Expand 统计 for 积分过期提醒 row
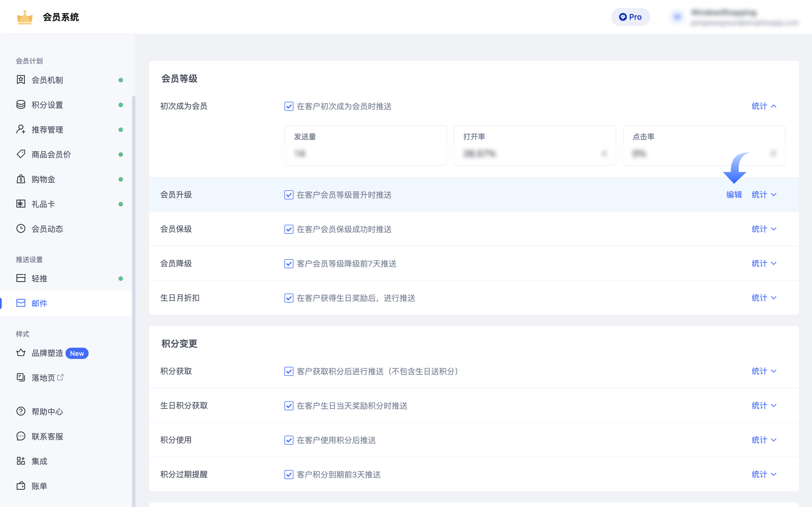This screenshot has width=812, height=507. 764,474
